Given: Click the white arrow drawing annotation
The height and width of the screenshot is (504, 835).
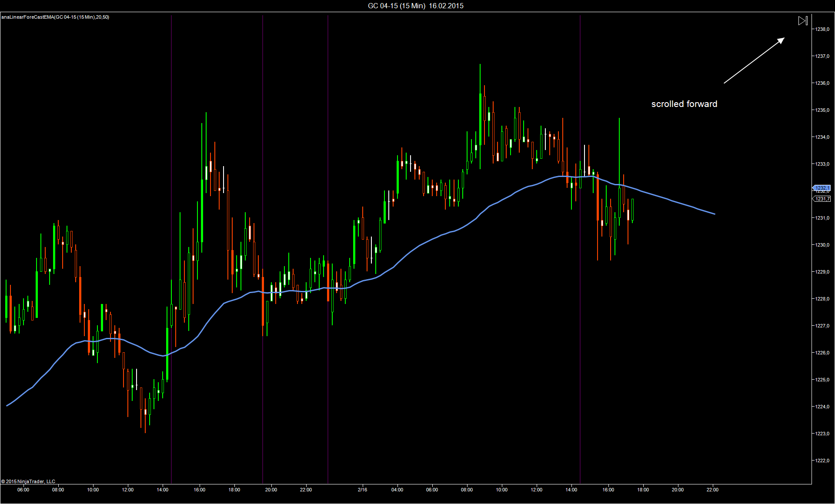Looking at the screenshot, I should [x=754, y=60].
